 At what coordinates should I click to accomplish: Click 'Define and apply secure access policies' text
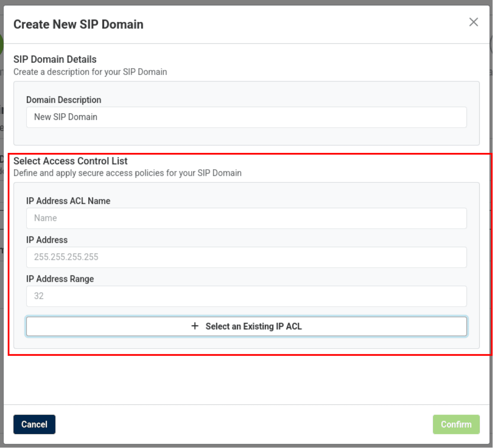point(127,173)
